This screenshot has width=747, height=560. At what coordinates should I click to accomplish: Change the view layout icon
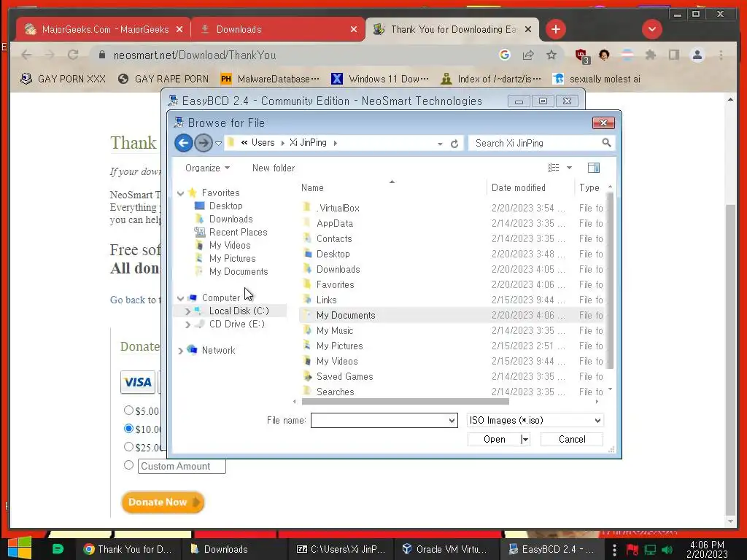[554, 168]
